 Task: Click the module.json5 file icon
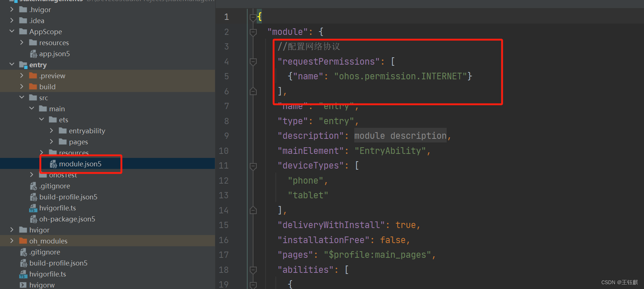(x=53, y=164)
